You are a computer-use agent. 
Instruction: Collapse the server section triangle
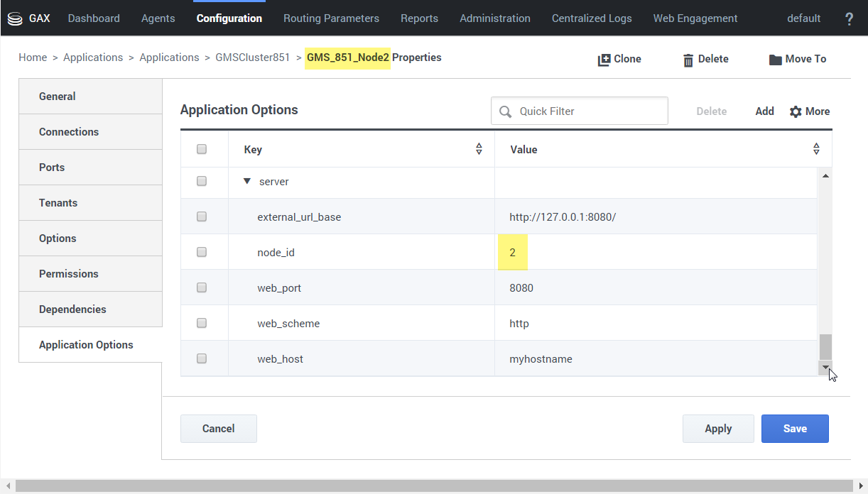pyautogui.click(x=247, y=182)
